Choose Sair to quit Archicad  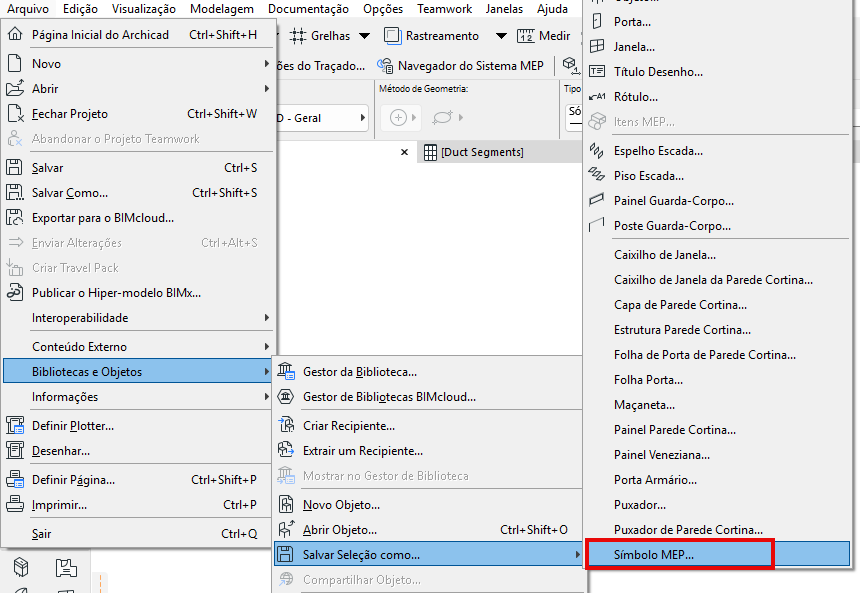(x=138, y=533)
